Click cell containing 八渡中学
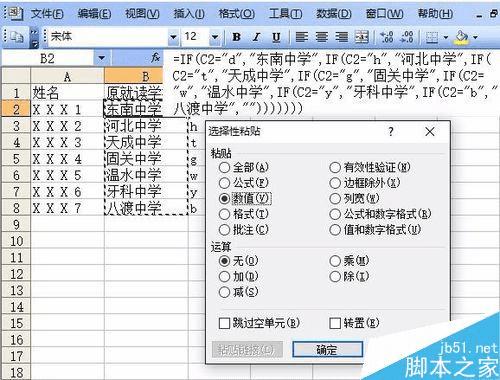Viewport: 500px width, 380px height. point(146,208)
